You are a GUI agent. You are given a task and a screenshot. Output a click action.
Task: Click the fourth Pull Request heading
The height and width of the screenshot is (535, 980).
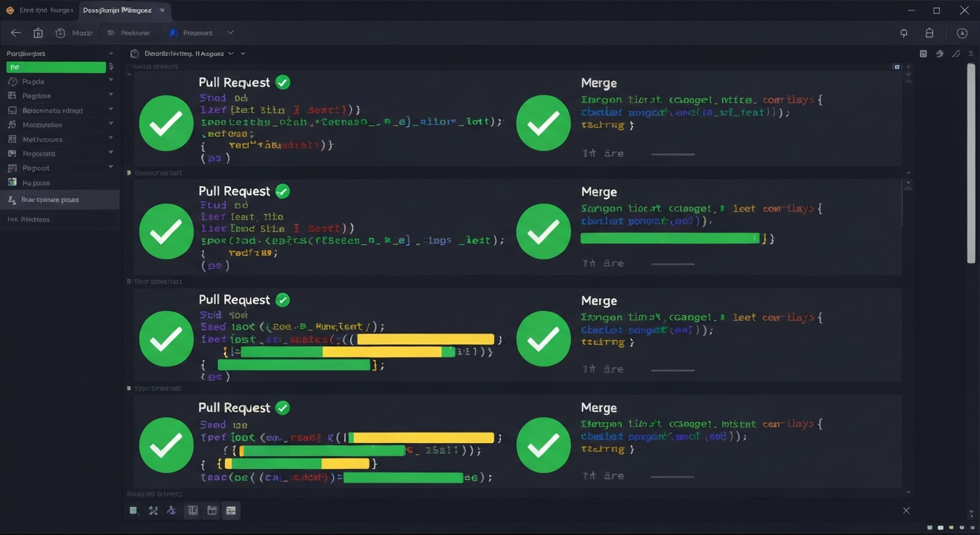[x=234, y=408]
